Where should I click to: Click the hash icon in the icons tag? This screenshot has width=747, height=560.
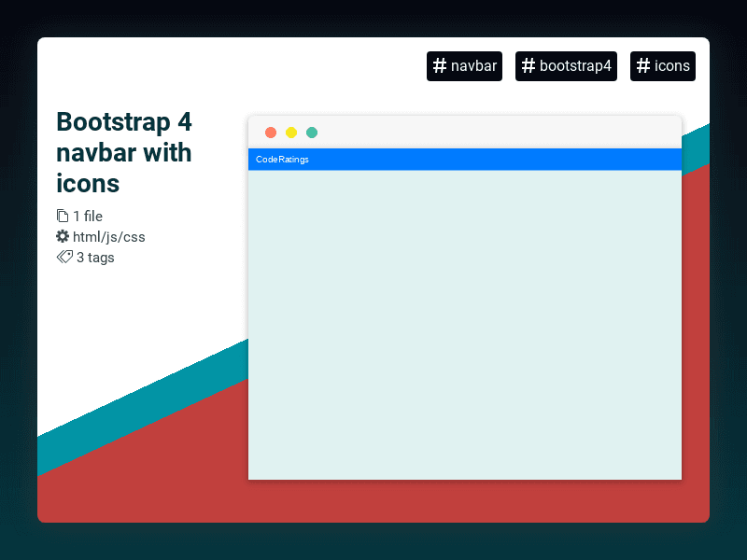[642, 66]
